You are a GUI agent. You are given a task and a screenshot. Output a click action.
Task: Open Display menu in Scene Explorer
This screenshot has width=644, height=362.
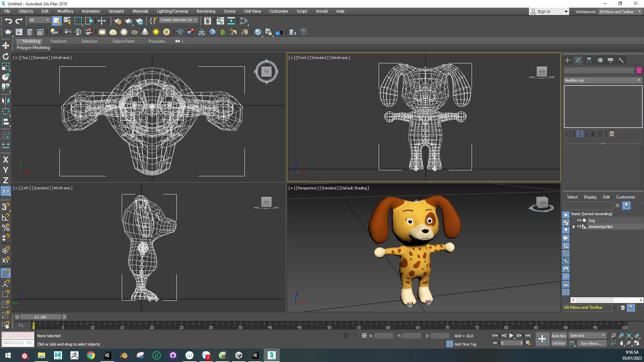590,197
